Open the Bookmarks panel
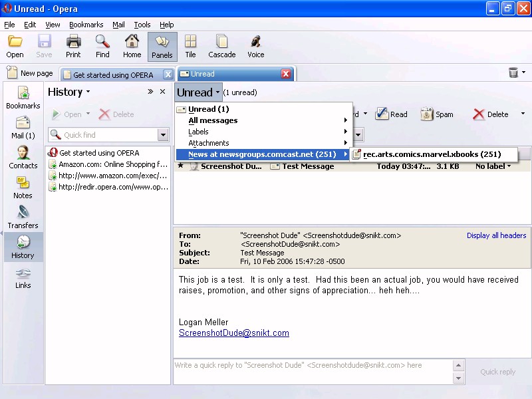Screen dimensions: 532x399 (x=23, y=98)
